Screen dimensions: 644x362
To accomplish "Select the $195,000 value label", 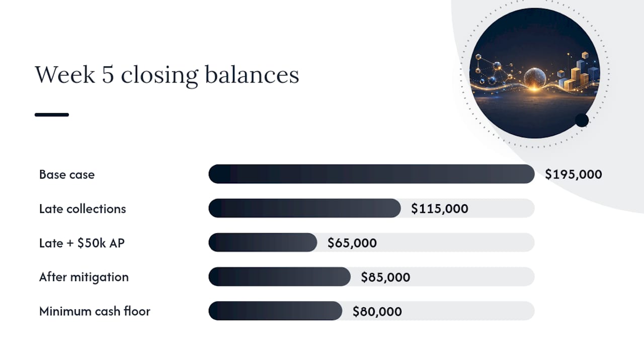I will (x=574, y=174).
